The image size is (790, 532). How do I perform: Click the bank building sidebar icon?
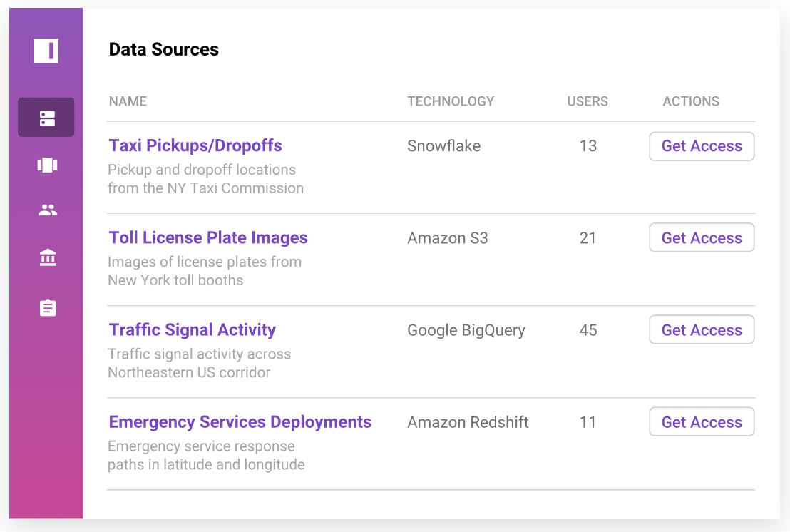tap(47, 258)
